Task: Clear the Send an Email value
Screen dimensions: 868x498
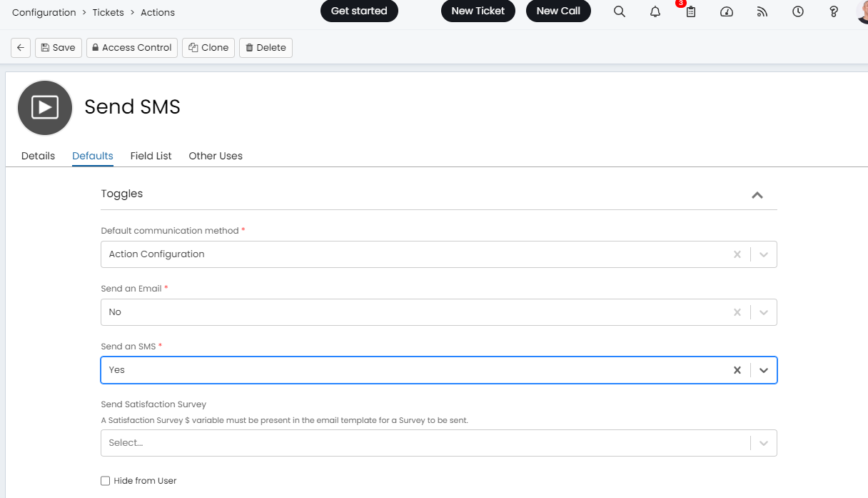Action: [737, 312]
